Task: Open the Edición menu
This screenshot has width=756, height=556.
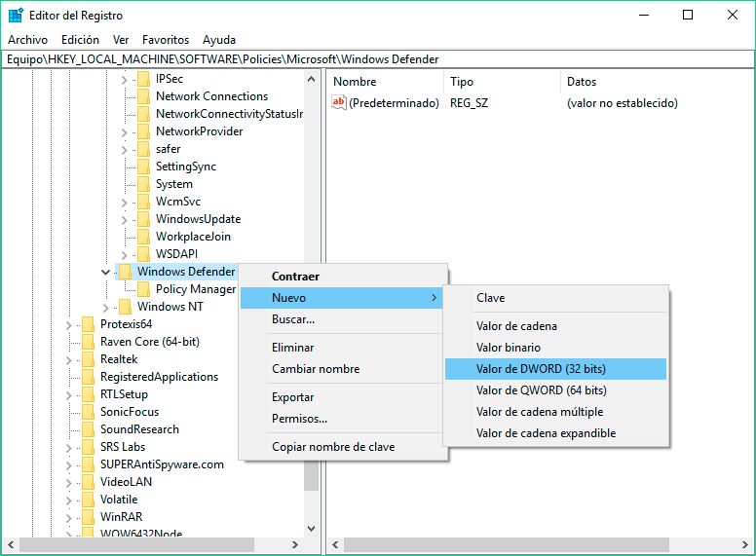Action: tap(80, 40)
